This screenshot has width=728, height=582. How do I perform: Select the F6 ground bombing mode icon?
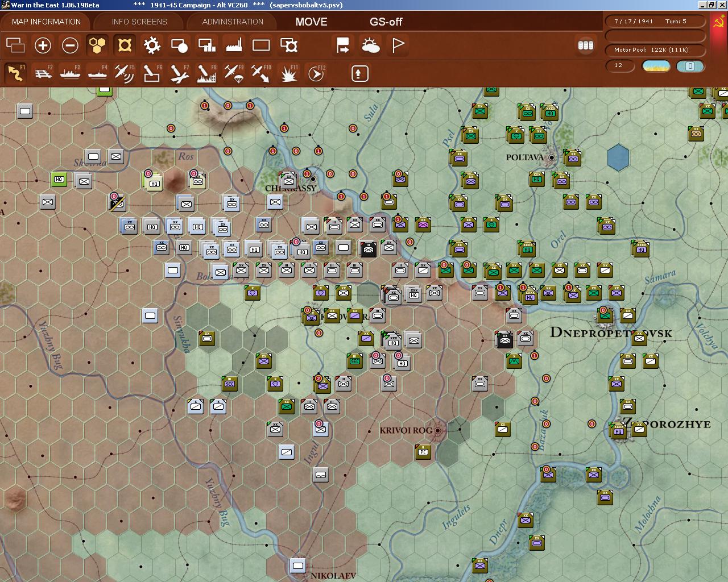pos(152,73)
